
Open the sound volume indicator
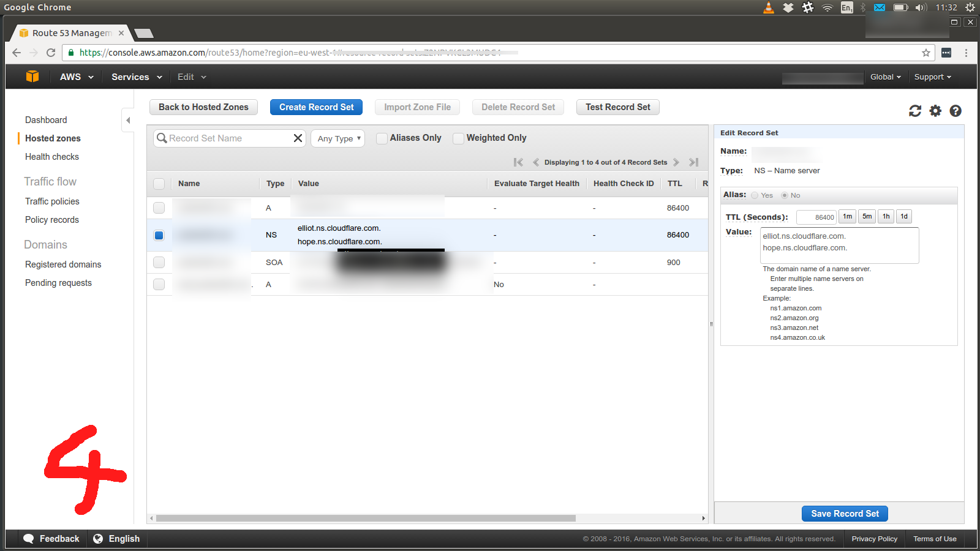[921, 7]
